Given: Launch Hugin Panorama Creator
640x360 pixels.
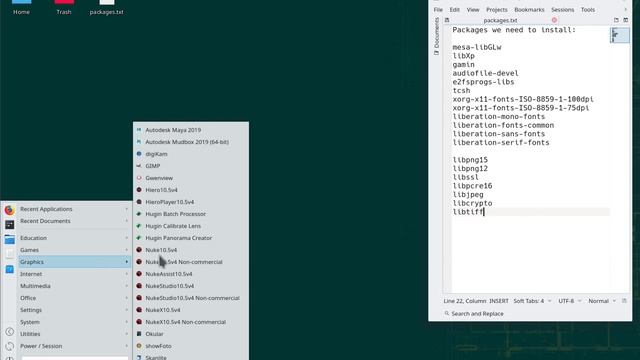Looking at the screenshot, I should click(x=191, y=238).
